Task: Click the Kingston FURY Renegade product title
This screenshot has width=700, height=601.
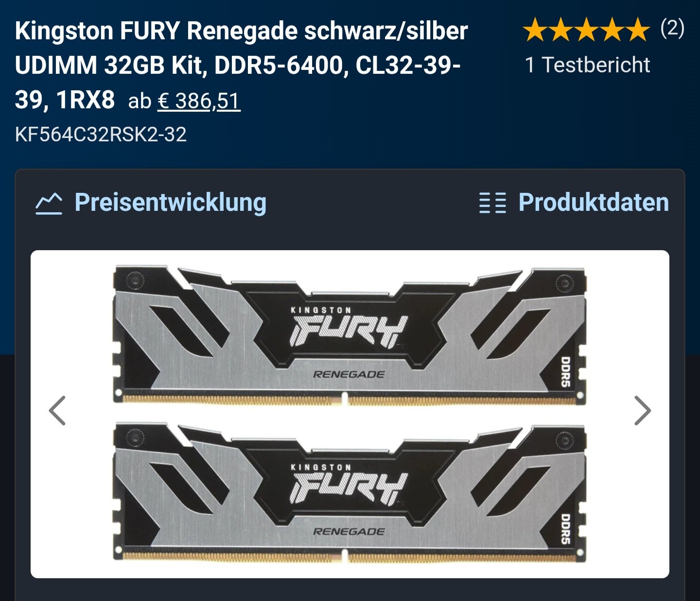Action: pos(241,65)
